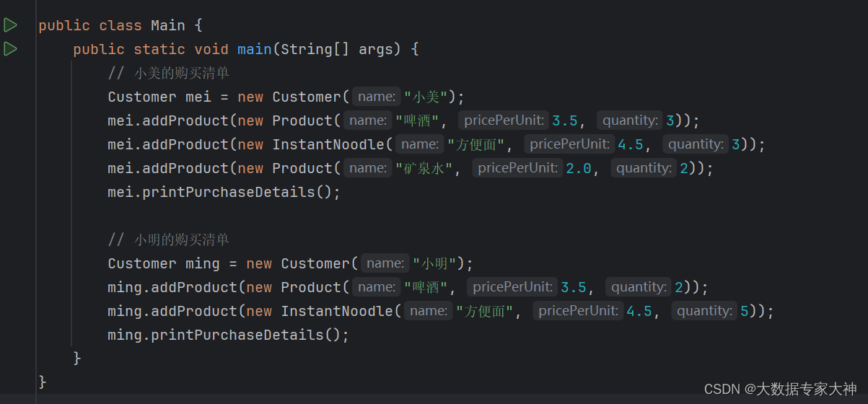The width and height of the screenshot is (868, 404).
Task: Click the name: hint before "小明"
Action: 385,263
